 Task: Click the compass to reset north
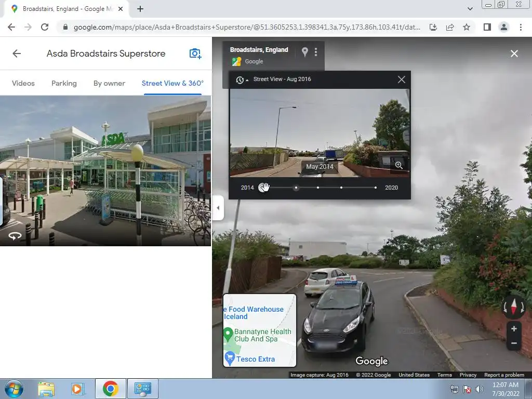coord(514,306)
